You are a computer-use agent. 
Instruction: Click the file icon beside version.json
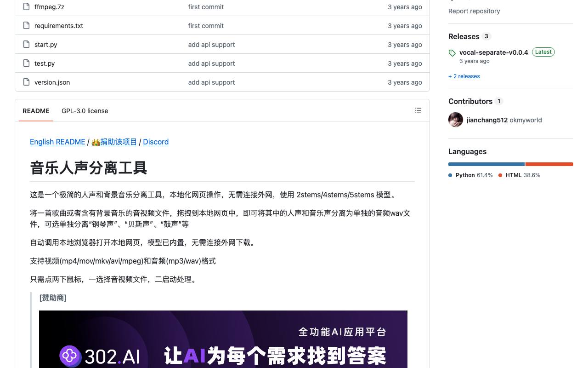[x=26, y=82]
